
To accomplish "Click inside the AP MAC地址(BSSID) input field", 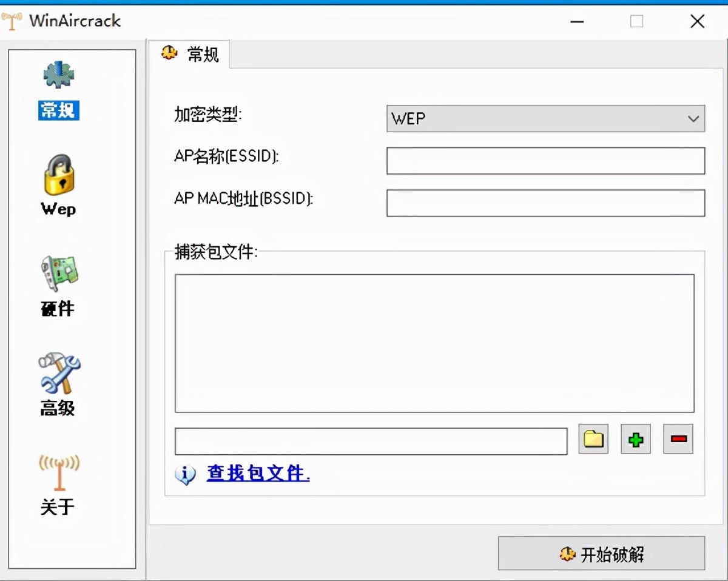I will point(545,203).
